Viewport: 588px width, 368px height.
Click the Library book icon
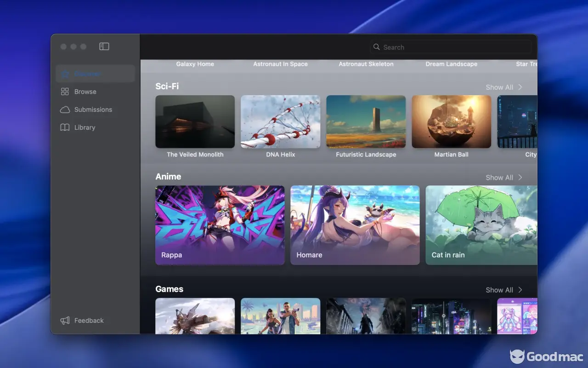pos(65,127)
